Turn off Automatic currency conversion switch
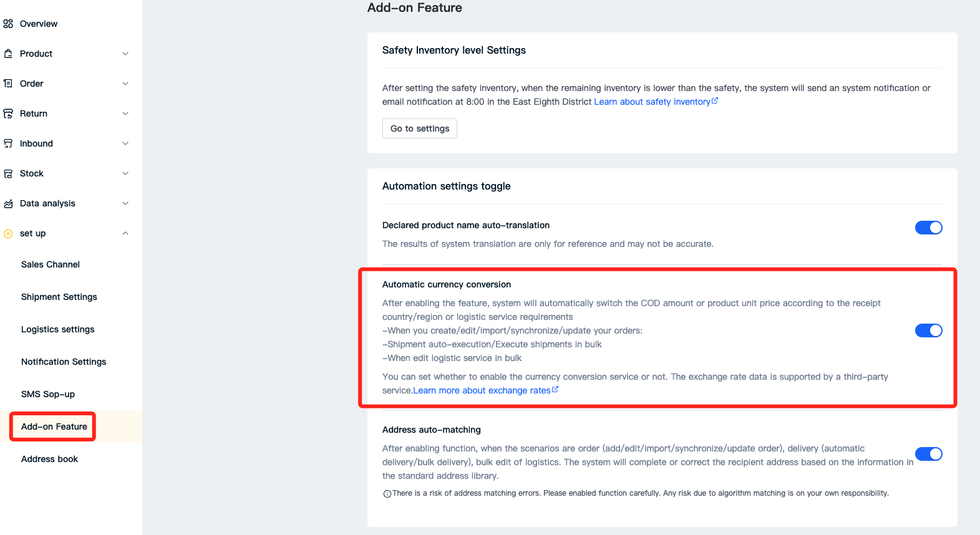Image resolution: width=980 pixels, height=535 pixels. click(x=928, y=330)
